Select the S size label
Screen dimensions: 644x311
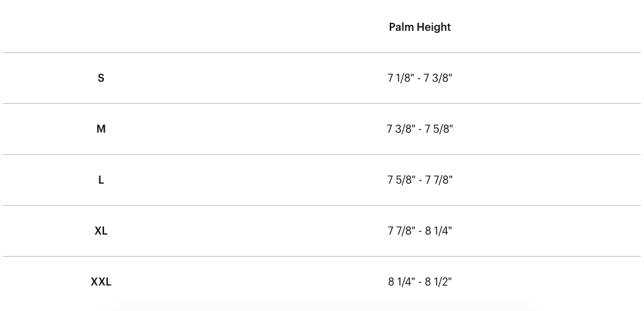pos(101,78)
